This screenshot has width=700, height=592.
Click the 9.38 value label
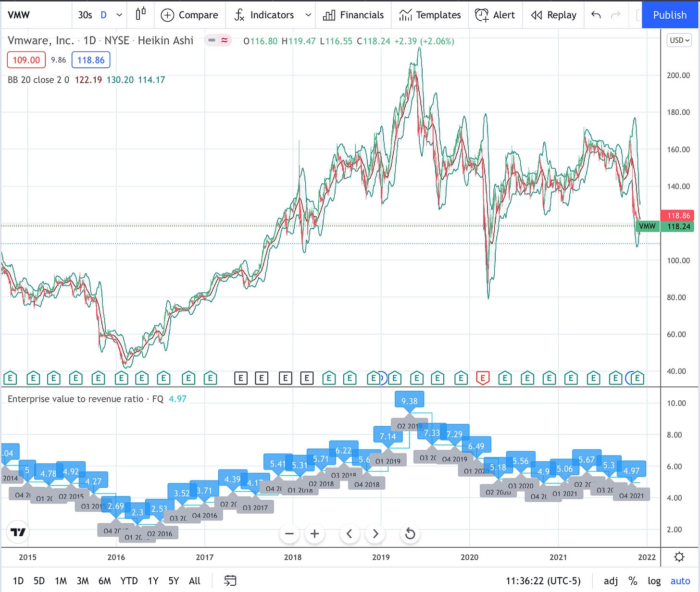pyautogui.click(x=410, y=401)
